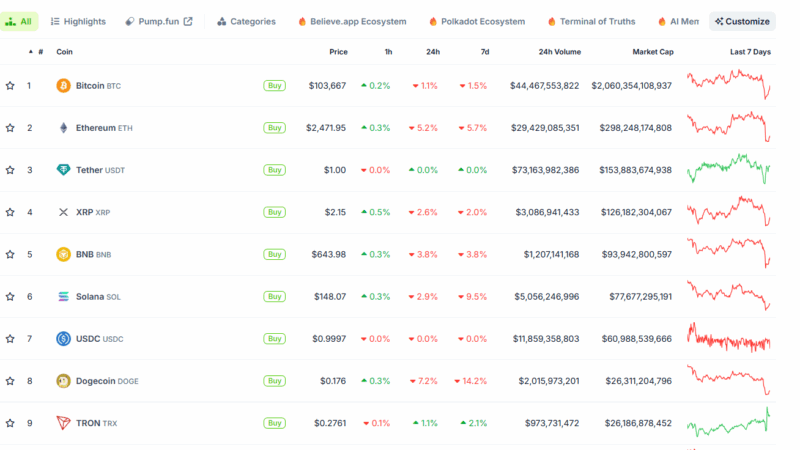
Task: Click Ethereum market cap $298,248,174,808
Action: (x=636, y=128)
